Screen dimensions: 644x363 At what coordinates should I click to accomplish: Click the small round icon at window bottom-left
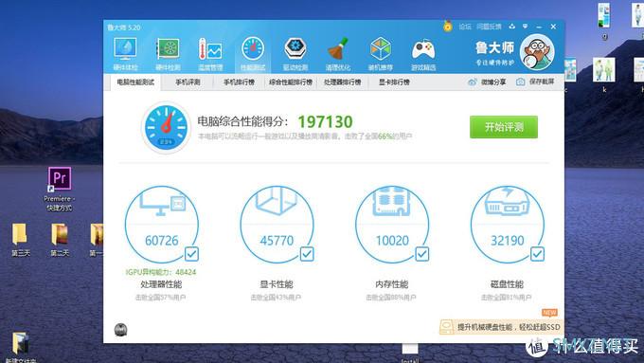120,329
